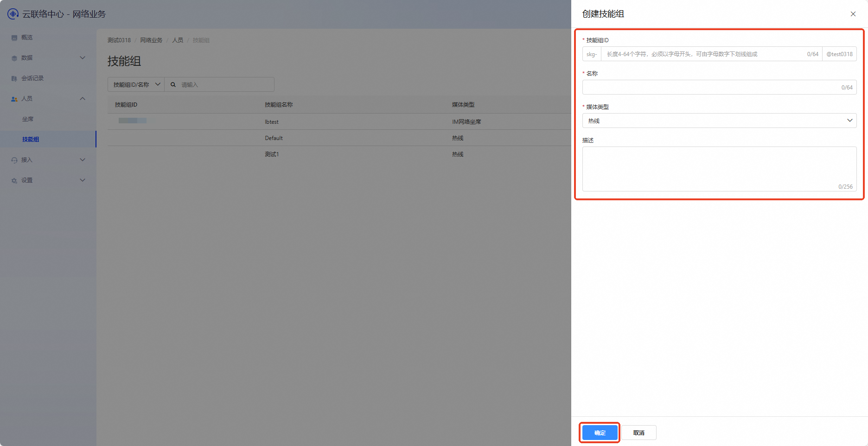Click the 技能组名称 column header
The width and height of the screenshot is (868, 446).
[279, 105]
